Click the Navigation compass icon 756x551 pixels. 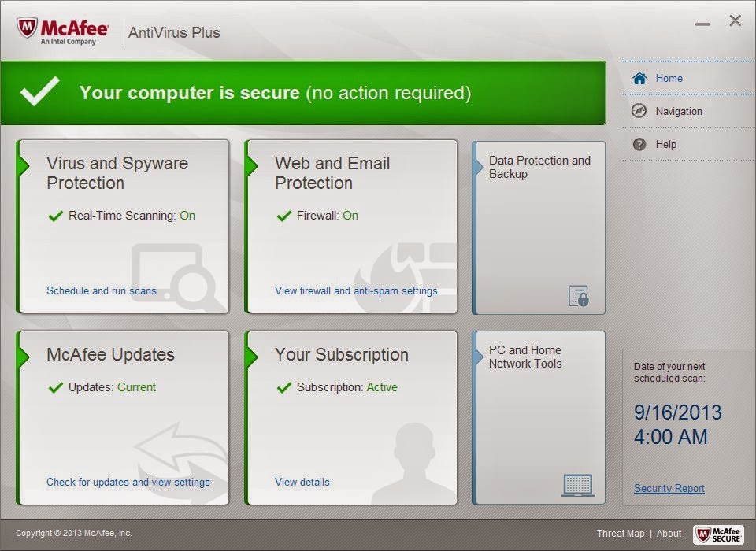pyautogui.click(x=639, y=111)
